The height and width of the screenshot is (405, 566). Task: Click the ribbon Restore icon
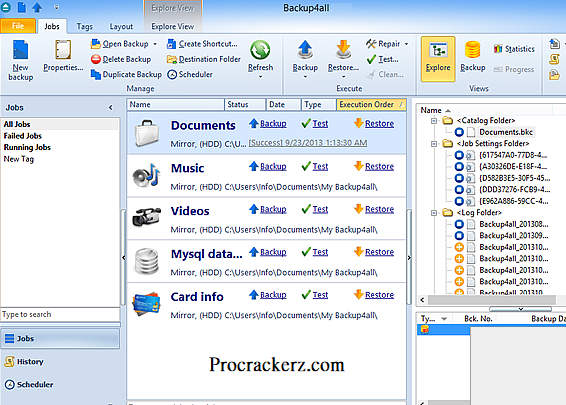pyautogui.click(x=343, y=50)
